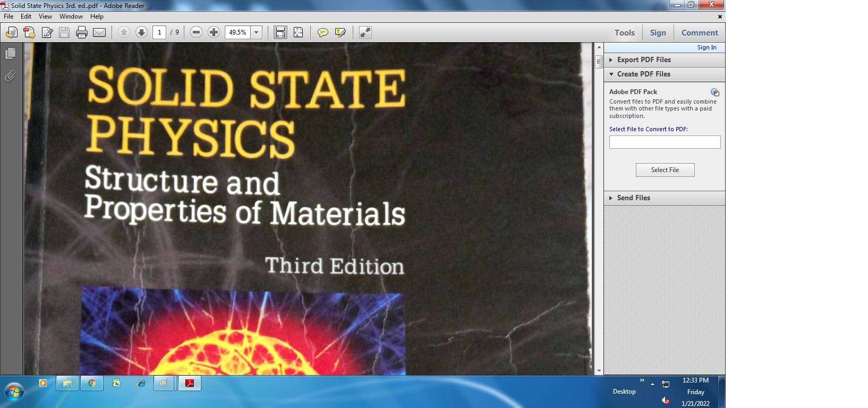Open the View menu
Screen dimensions: 868x408
coord(45,16)
